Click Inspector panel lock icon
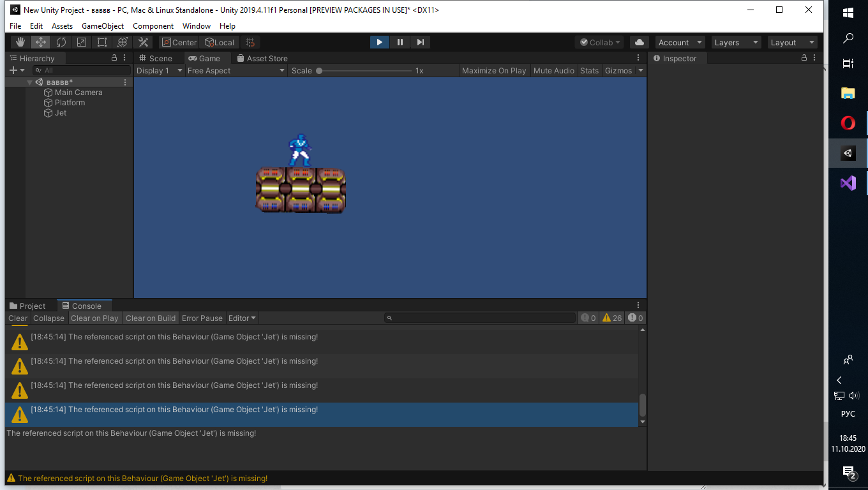The width and height of the screenshot is (868, 490). coord(804,57)
